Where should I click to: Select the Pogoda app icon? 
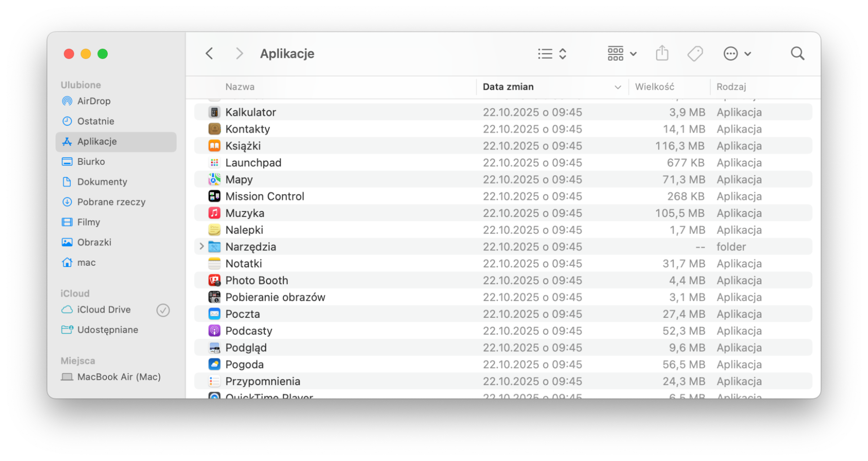(214, 365)
